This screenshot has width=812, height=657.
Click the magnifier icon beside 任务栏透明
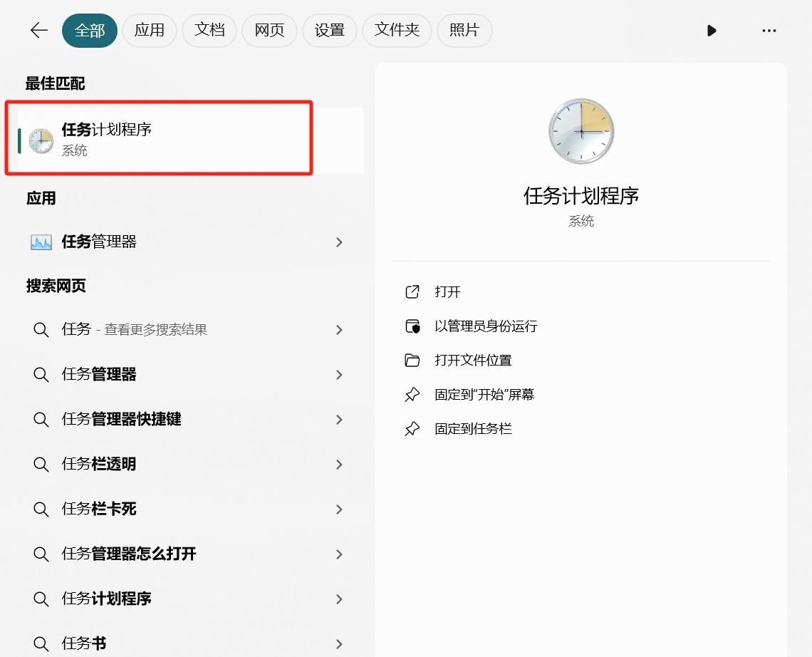41,464
